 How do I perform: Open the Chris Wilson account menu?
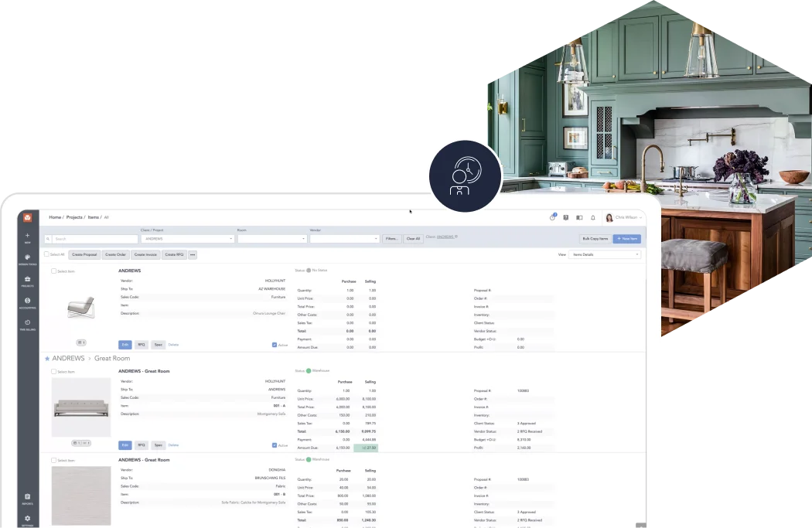[625, 217]
